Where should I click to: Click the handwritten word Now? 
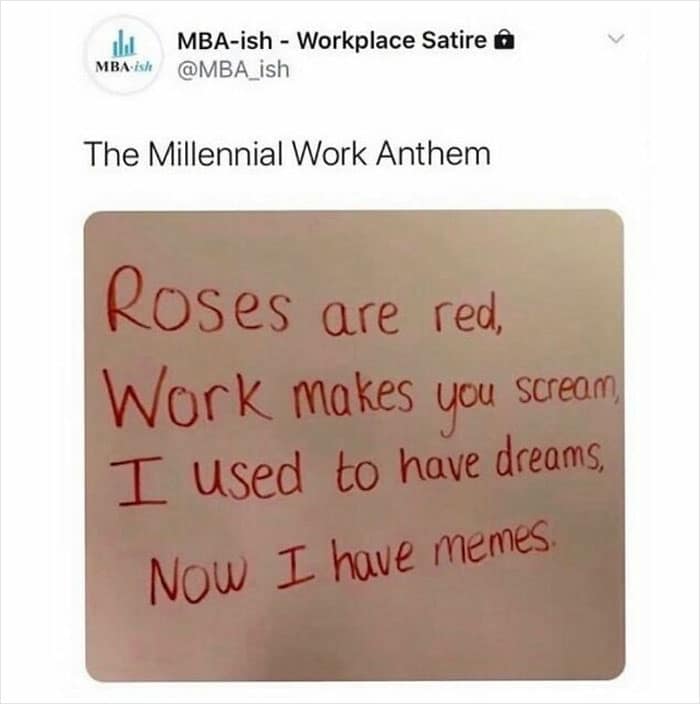pyautogui.click(x=198, y=579)
